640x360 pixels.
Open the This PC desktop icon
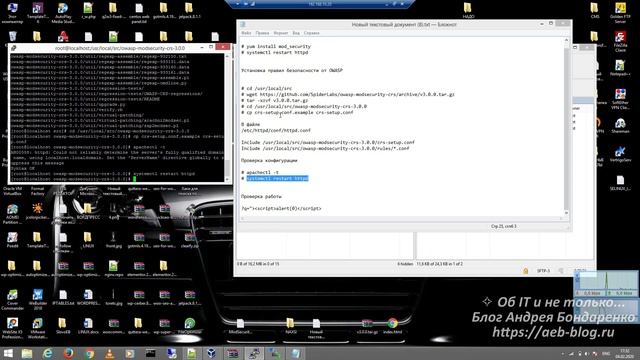12,12
